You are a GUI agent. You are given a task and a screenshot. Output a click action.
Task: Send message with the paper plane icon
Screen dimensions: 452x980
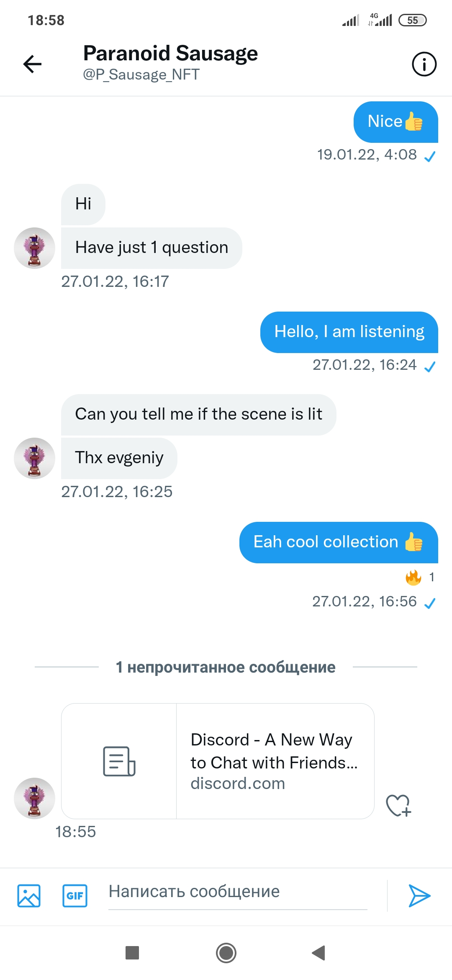coord(419,896)
